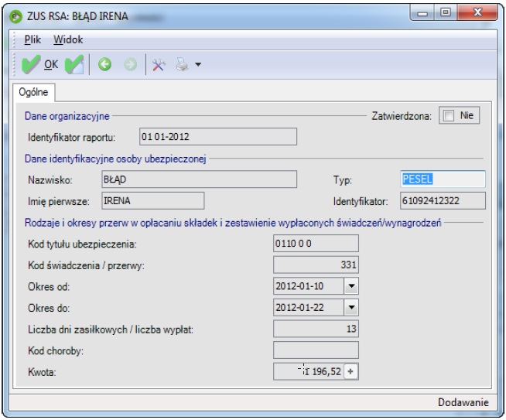Select the Ogólne tab

click(x=33, y=92)
